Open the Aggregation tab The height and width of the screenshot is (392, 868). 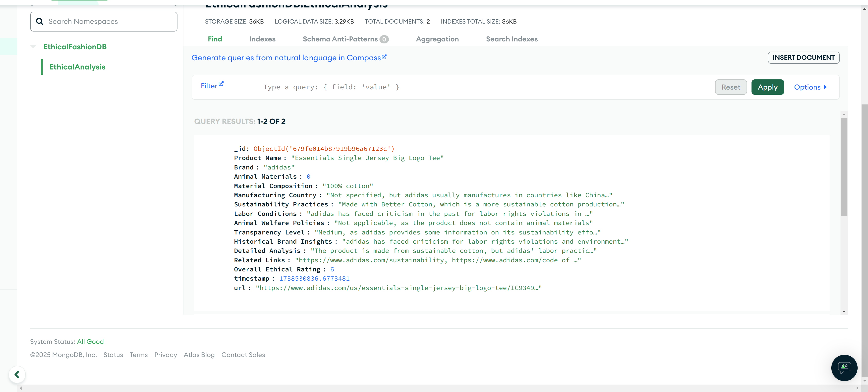click(437, 39)
